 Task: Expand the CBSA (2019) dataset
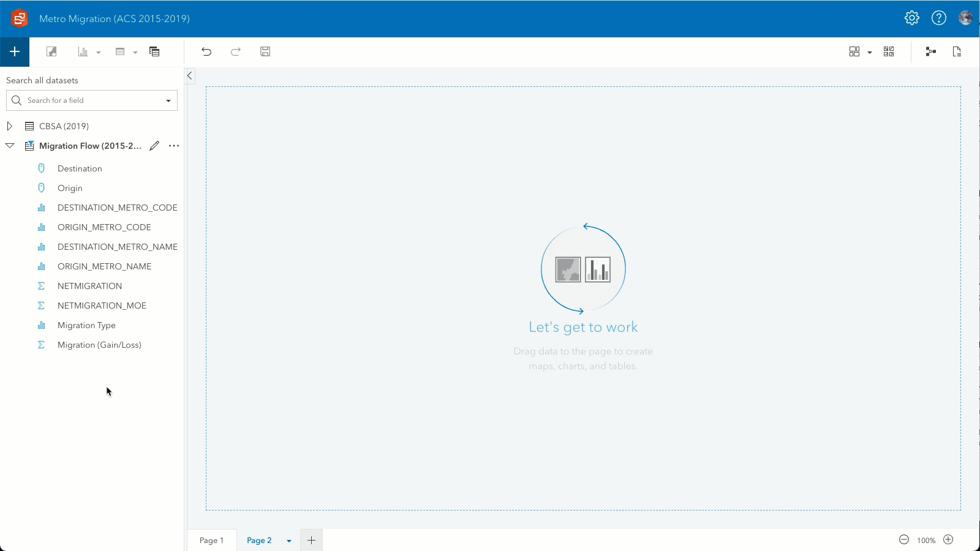9,126
